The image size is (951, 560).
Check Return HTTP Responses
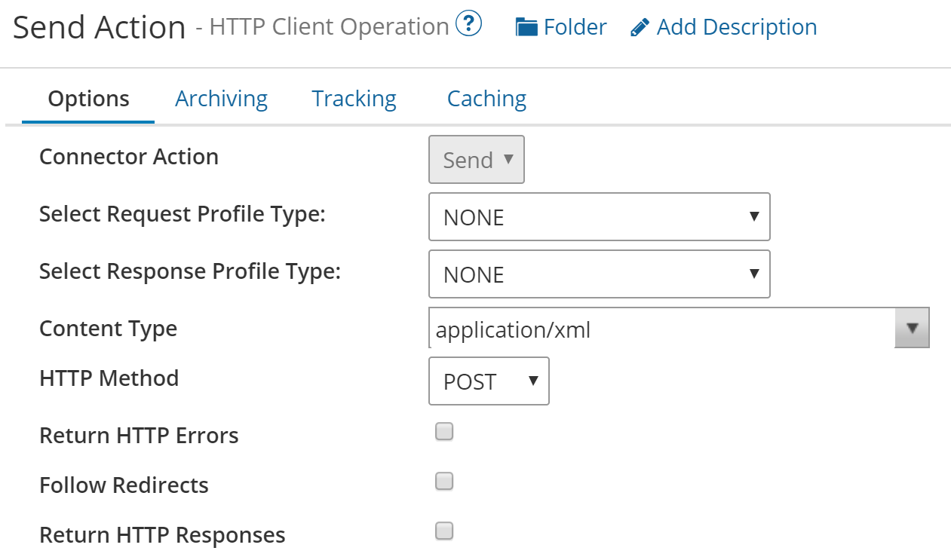click(444, 531)
